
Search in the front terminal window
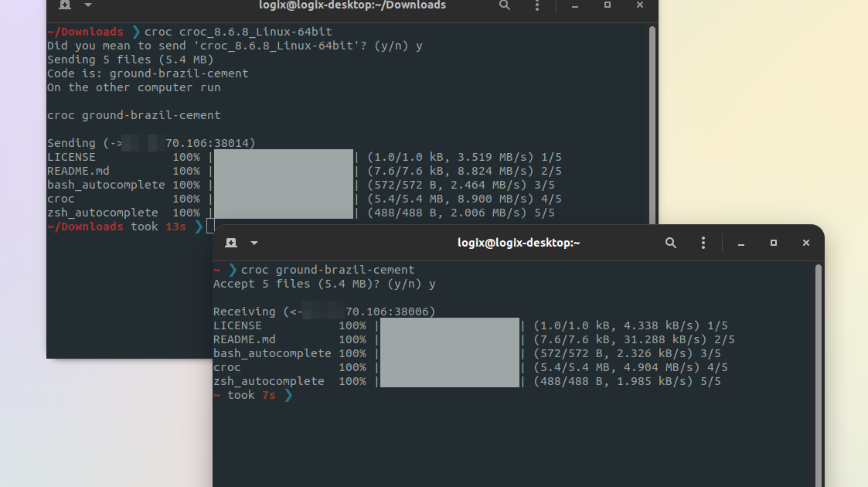[670, 243]
